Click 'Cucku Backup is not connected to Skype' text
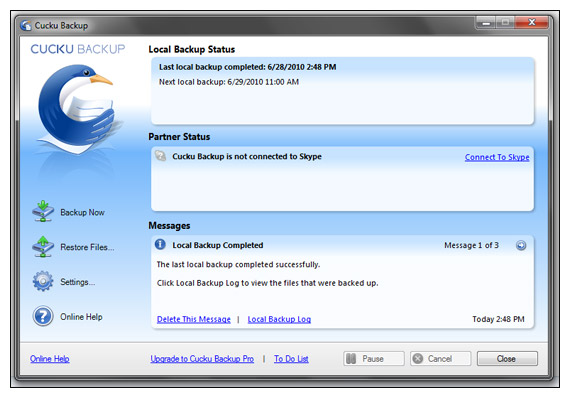 pos(247,156)
